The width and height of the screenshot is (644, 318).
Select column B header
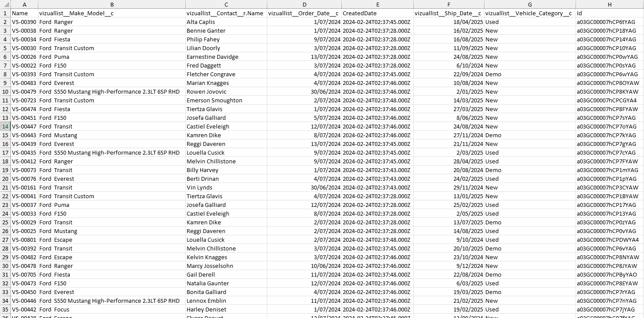[x=112, y=4]
